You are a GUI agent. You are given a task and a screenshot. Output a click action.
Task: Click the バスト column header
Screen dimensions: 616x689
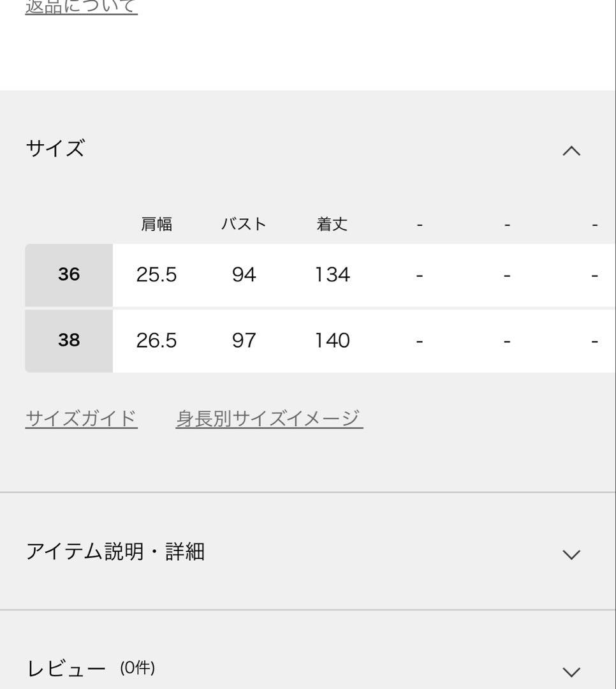point(244,225)
